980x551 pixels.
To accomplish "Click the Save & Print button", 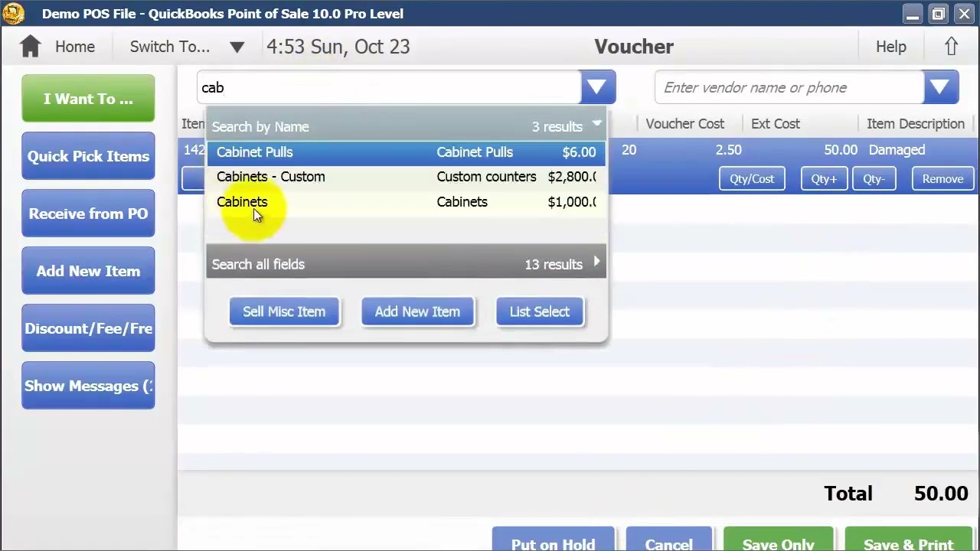I will [908, 540].
